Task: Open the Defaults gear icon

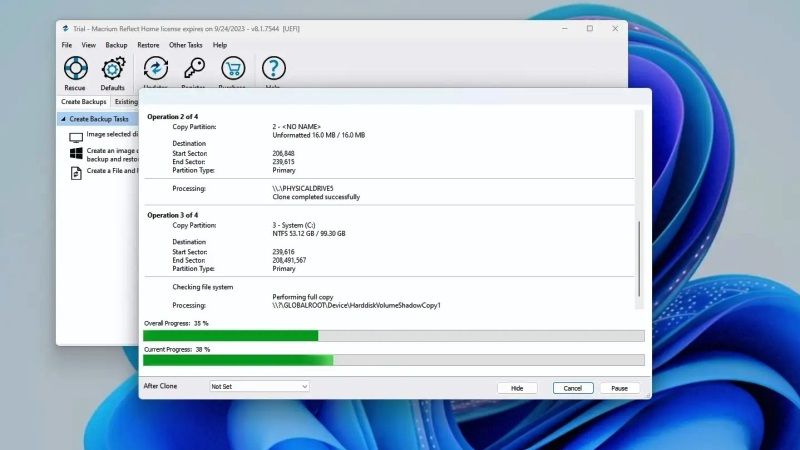Action: [113, 68]
